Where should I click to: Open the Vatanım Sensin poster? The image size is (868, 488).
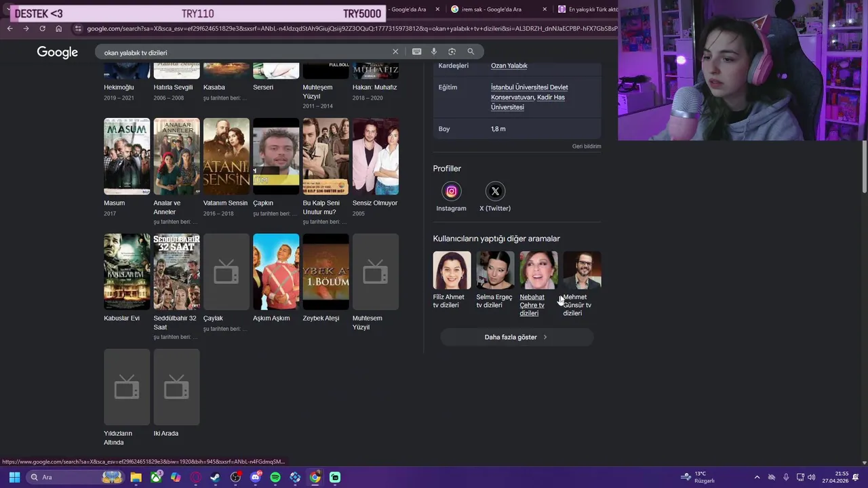(x=226, y=157)
